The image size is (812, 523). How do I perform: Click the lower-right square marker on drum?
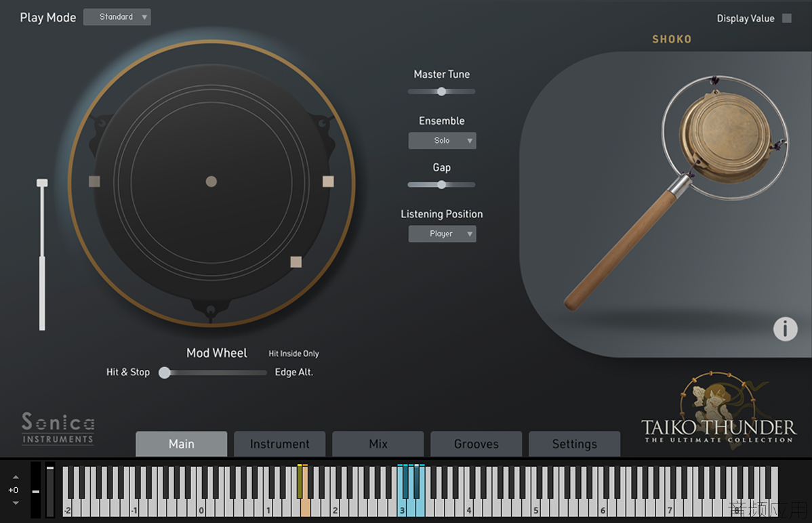(296, 262)
